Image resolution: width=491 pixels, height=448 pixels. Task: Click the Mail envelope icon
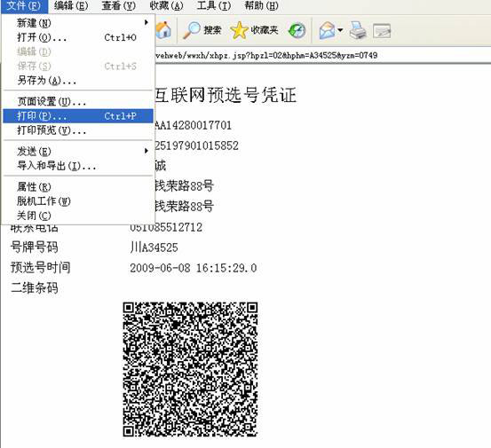327,31
